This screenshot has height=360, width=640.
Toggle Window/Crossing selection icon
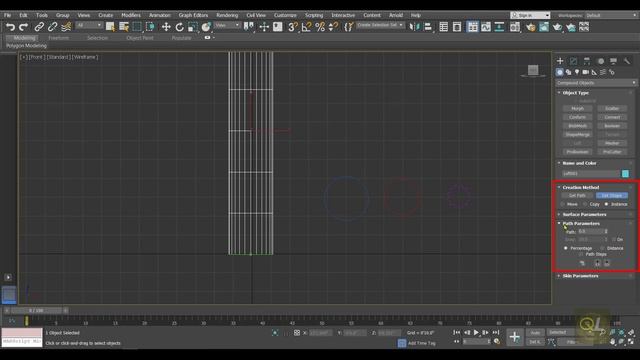(x=150, y=27)
